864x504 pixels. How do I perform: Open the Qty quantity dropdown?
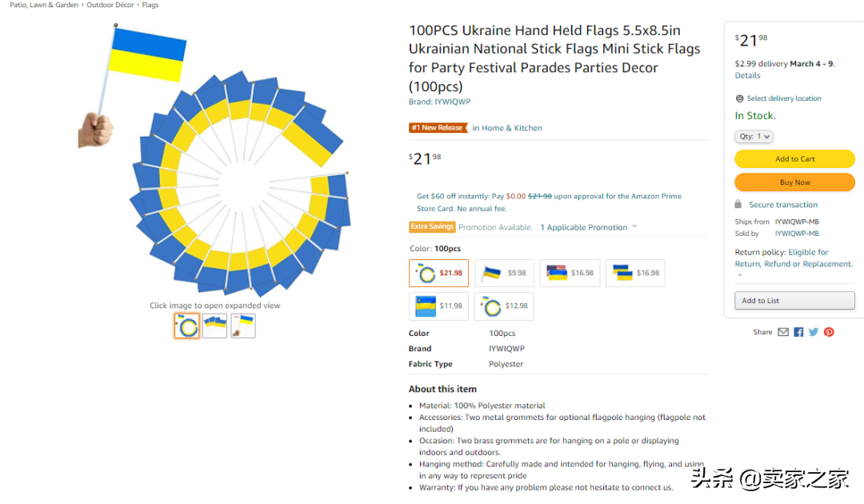click(x=754, y=137)
